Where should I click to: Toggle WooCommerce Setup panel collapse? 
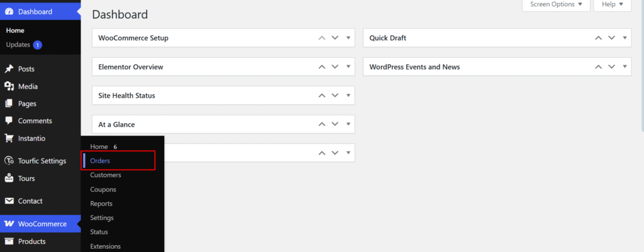tap(348, 38)
